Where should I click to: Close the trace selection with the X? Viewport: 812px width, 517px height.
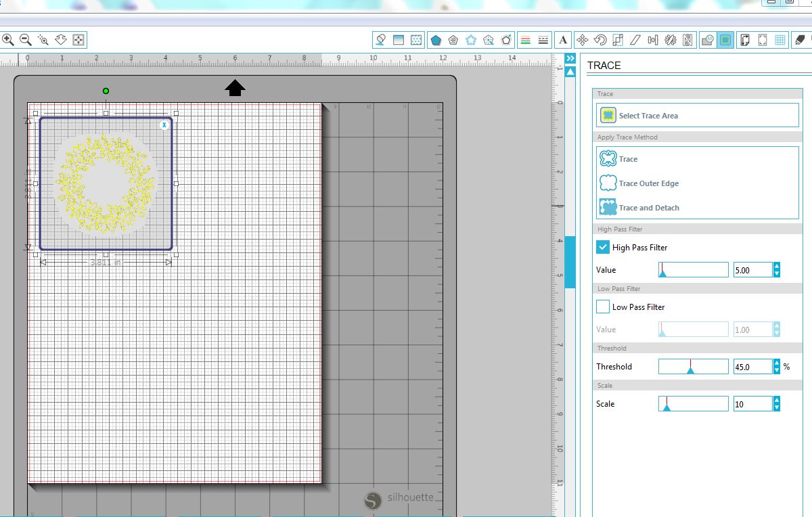164,125
